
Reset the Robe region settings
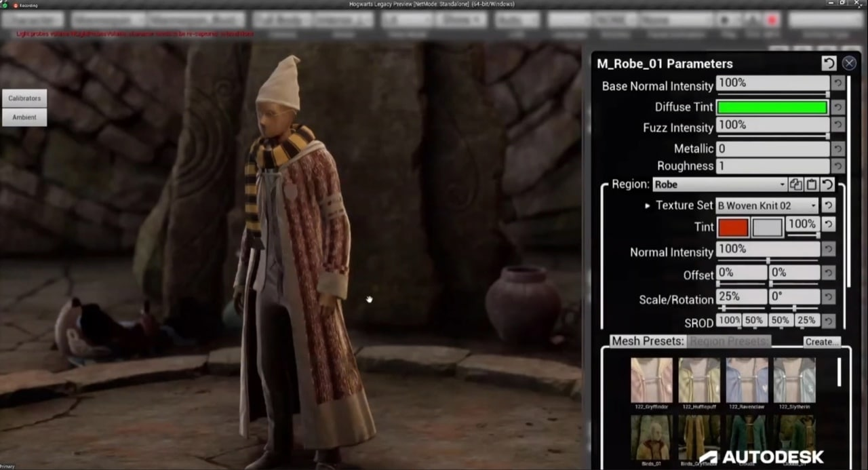tap(827, 184)
